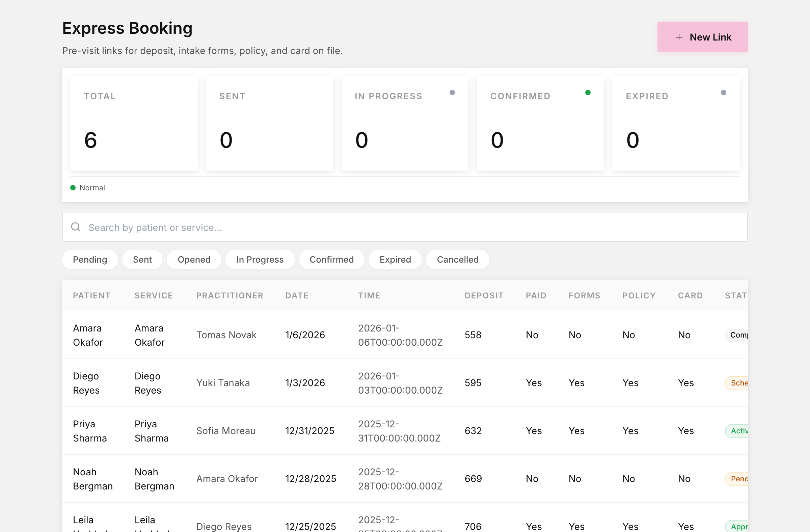Filter by In Progress status
This screenshot has width=810, height=532.
click(x=260, y=260)
